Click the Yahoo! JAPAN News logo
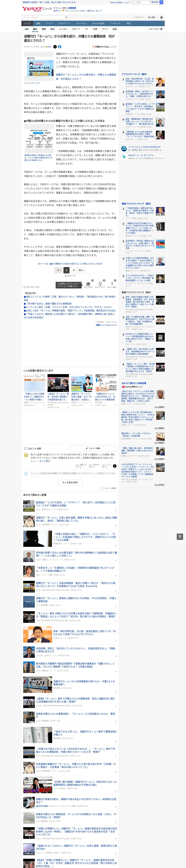186x868 pixels. (37, 9)
